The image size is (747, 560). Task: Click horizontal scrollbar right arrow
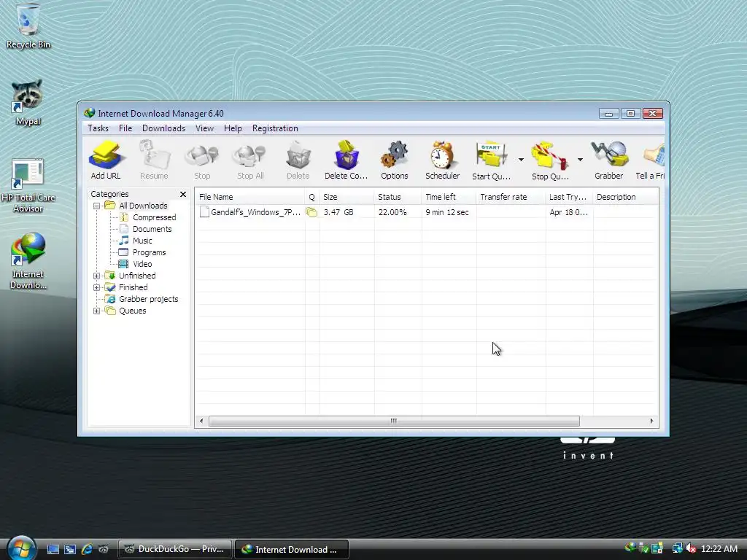tap(651, 421)
